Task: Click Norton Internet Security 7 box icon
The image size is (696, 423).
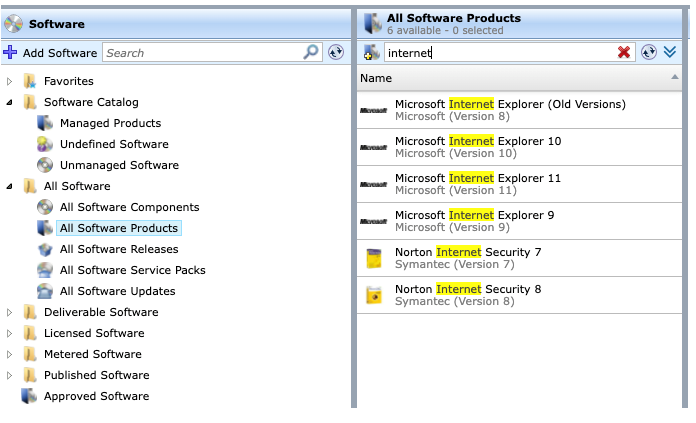Action: 374,258
